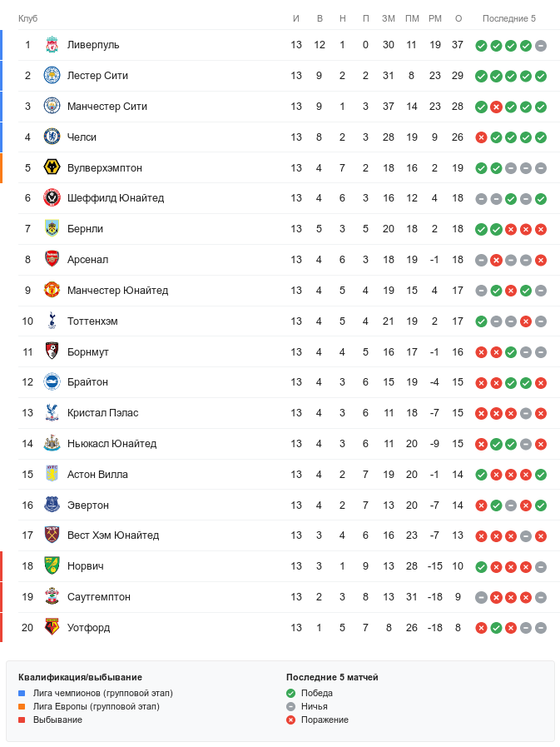The width and height of the screenshot is (560, 747).
Task: Click Liverpool's most recent draw result icon
Action: [x=541, y=45]
